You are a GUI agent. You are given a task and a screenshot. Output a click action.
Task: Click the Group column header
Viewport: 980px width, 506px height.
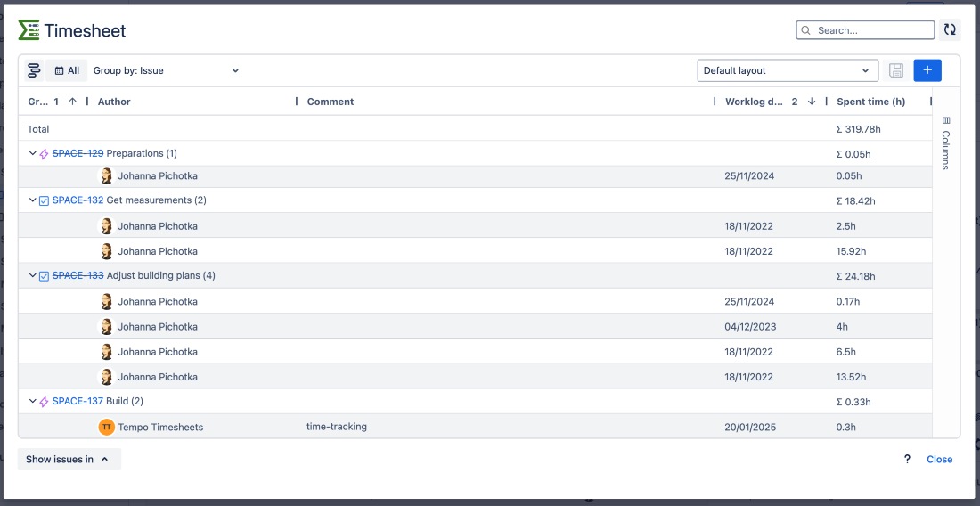tap(38, 102)
